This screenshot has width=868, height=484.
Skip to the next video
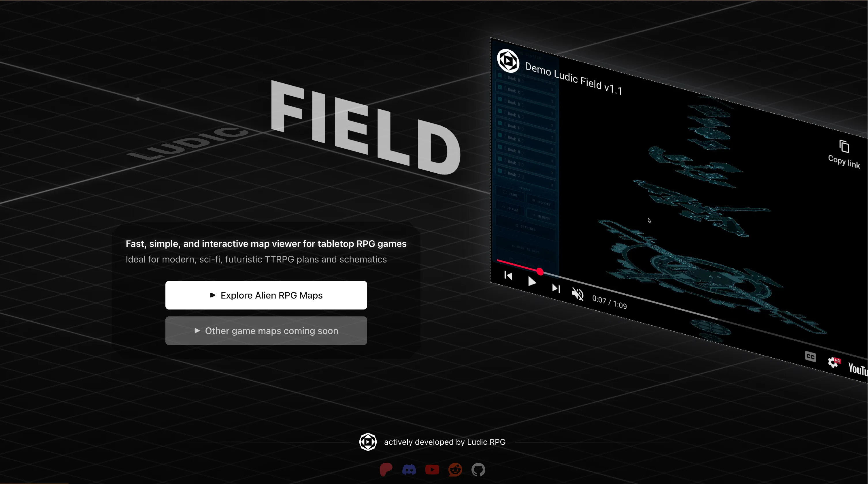point(556,288)
